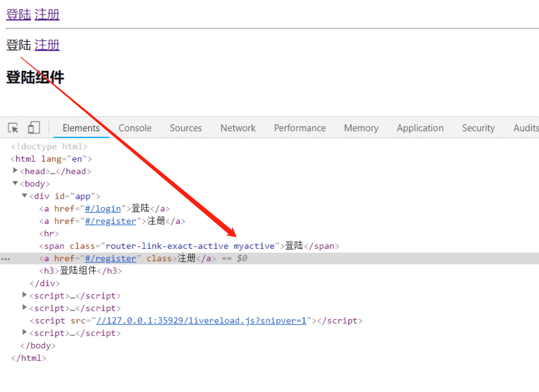Select the closing </body> tag row
539x392 pixels.
(38, 345)
